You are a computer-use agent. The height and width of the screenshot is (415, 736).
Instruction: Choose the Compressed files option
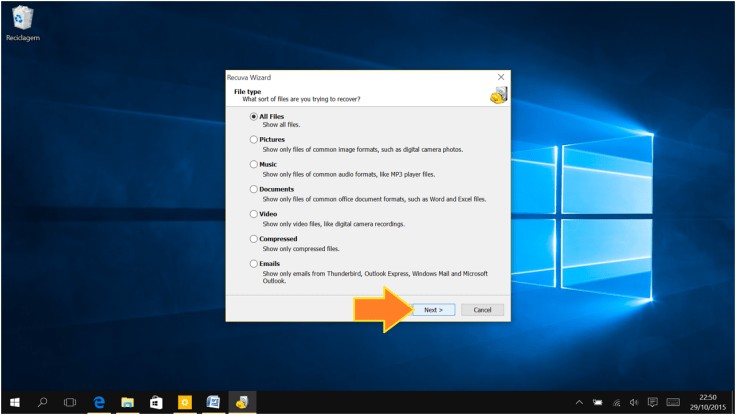(254, 239)
